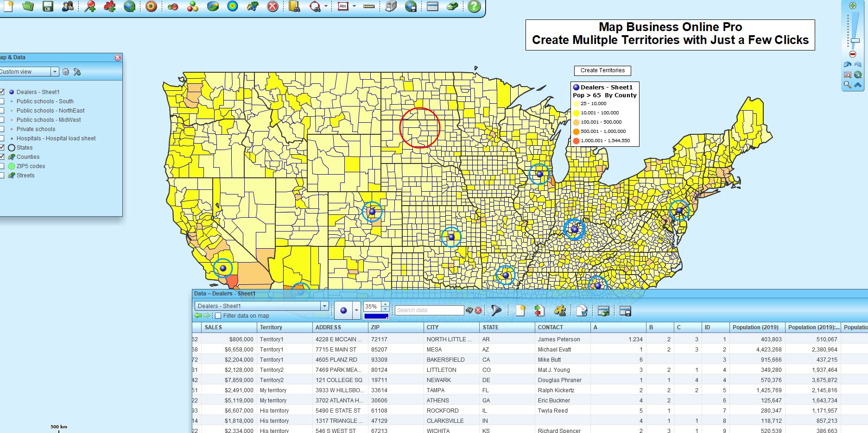
Task: Zoom to USA with the flag magnifier icon
Action: pos(848,75)
